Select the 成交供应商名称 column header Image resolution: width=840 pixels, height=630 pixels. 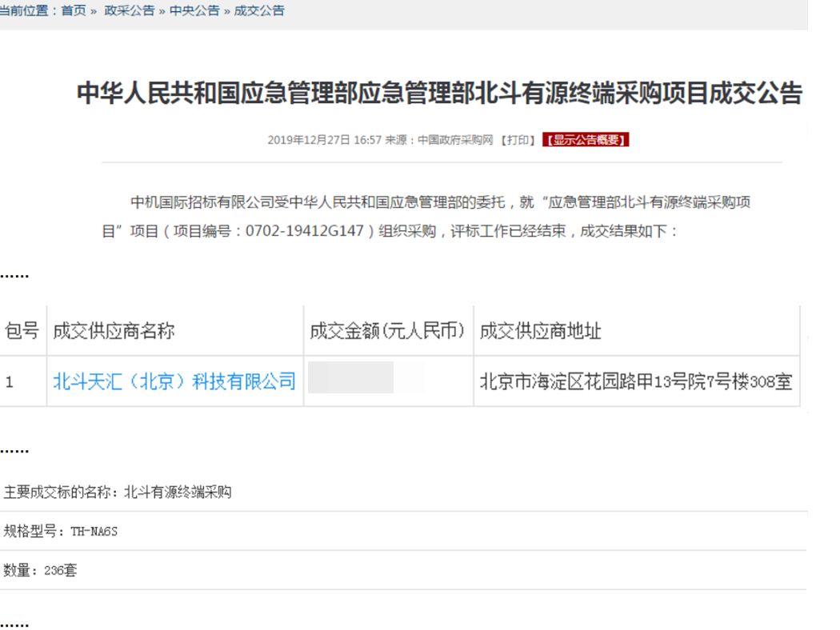[114, 331]
